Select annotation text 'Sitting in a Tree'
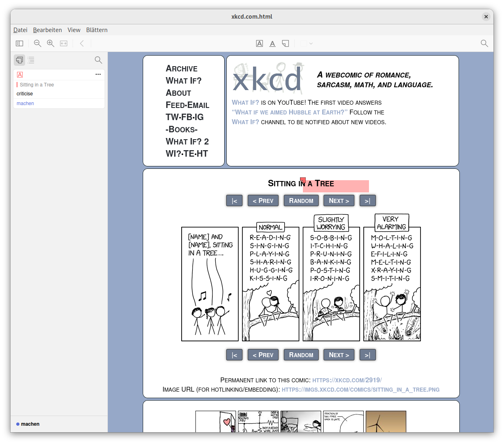Screen dimensions: 504x444 click(37, 85)
